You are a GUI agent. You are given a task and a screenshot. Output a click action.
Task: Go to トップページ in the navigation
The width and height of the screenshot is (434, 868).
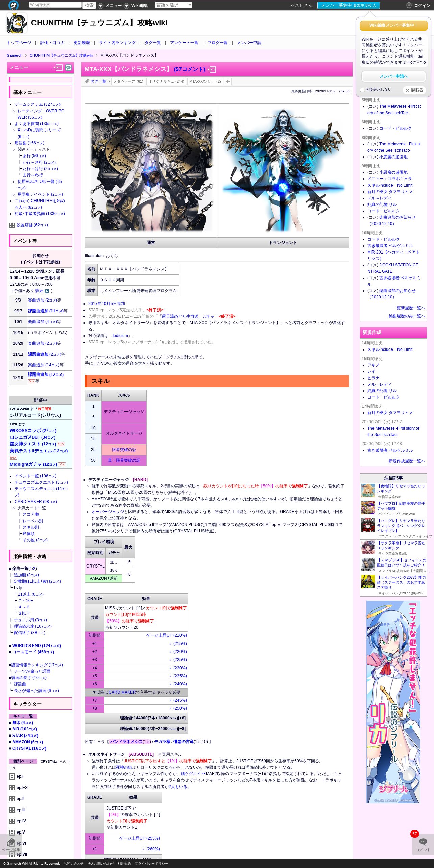pos(19,43)
